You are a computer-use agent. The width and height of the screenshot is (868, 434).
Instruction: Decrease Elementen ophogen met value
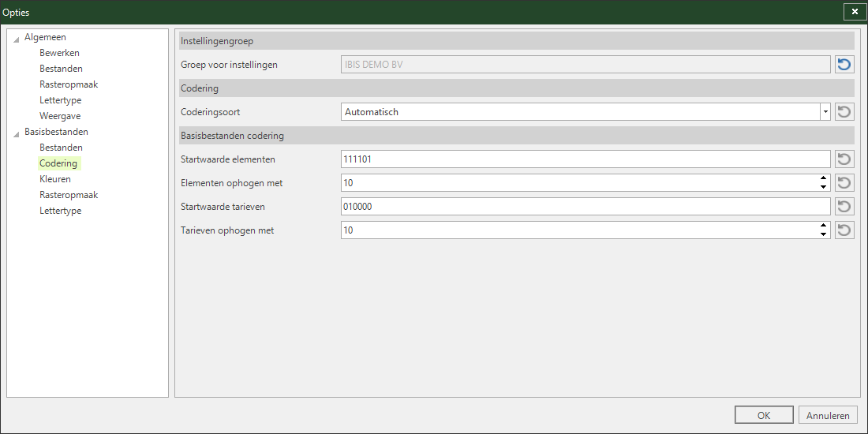click(x=824, y=187)
